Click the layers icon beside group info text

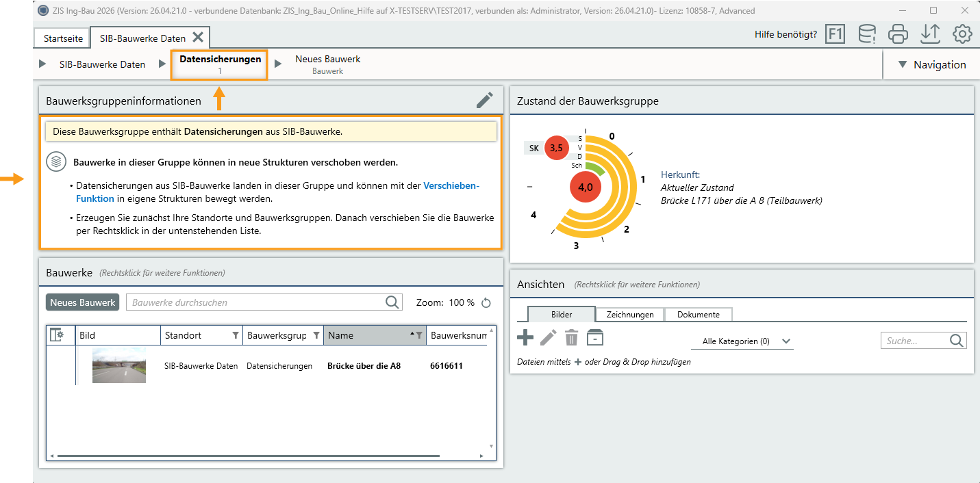coord(56,162)
